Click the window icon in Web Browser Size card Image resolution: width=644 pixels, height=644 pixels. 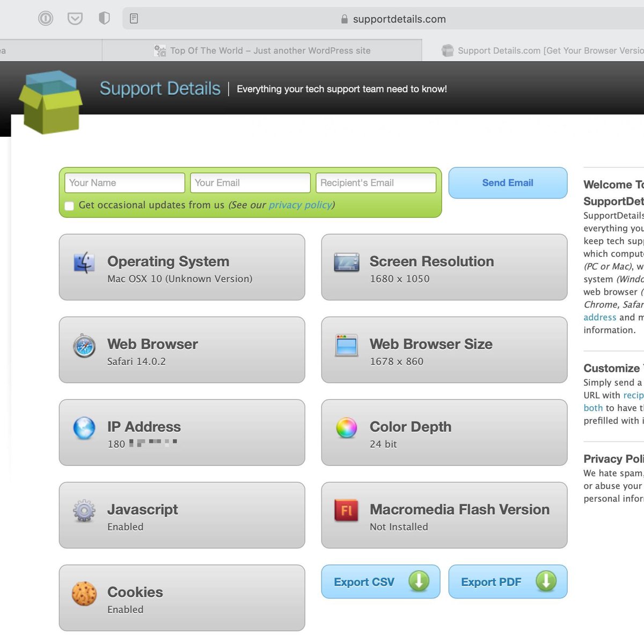click(x=347, y=346)
